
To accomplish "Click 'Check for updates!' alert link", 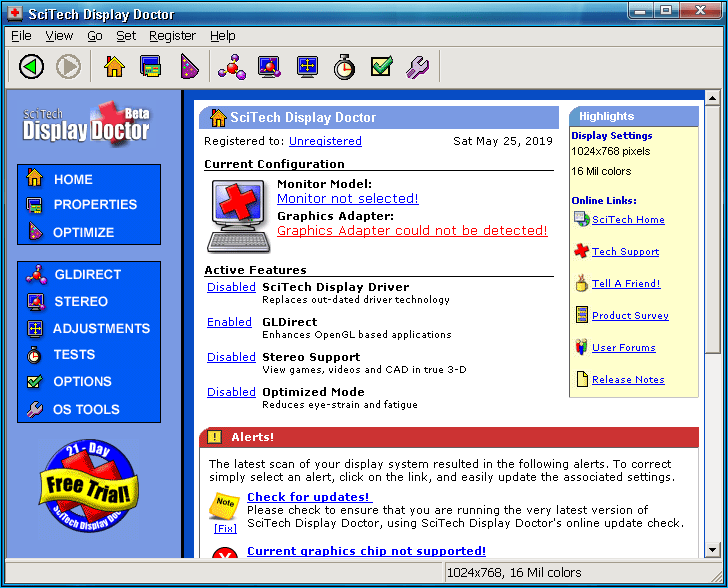I will (309, 497).
